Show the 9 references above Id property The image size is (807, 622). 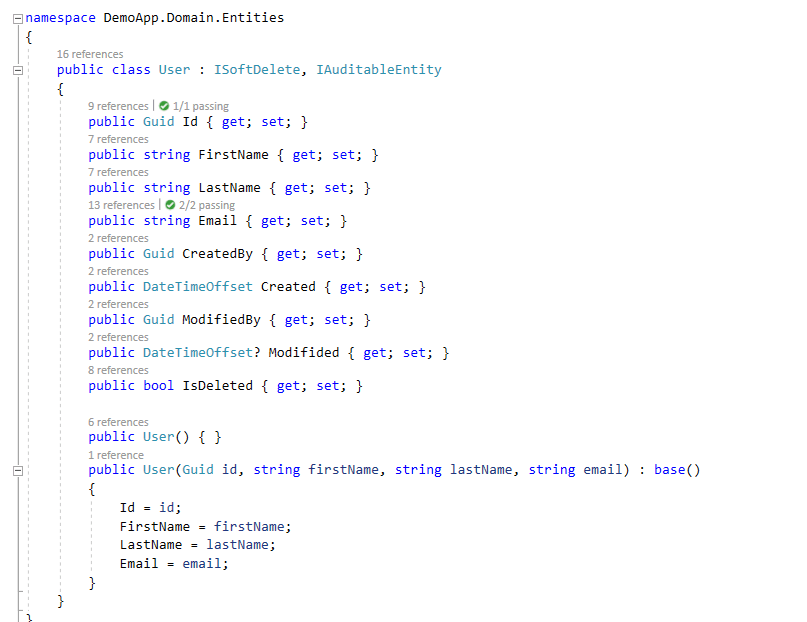[117, 106]
